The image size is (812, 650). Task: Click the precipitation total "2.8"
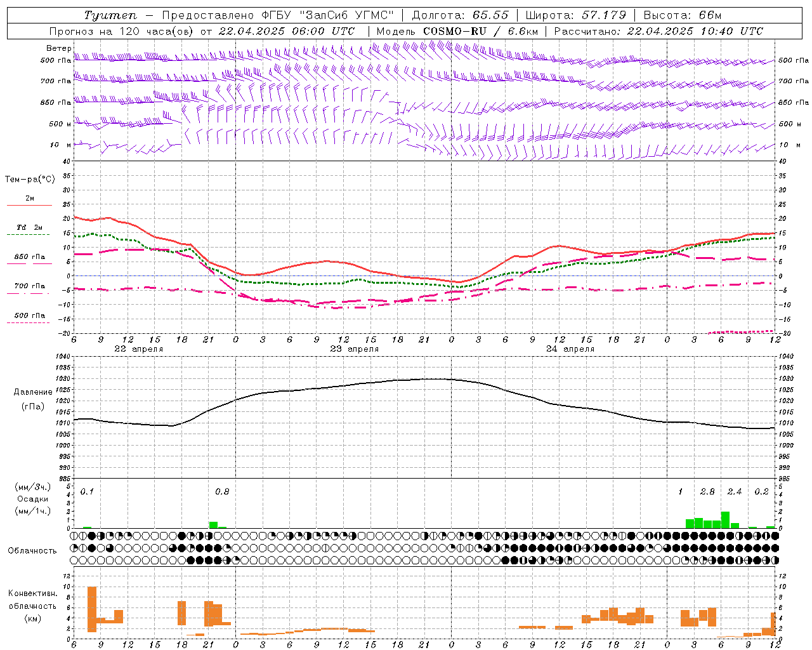(707, 492)
